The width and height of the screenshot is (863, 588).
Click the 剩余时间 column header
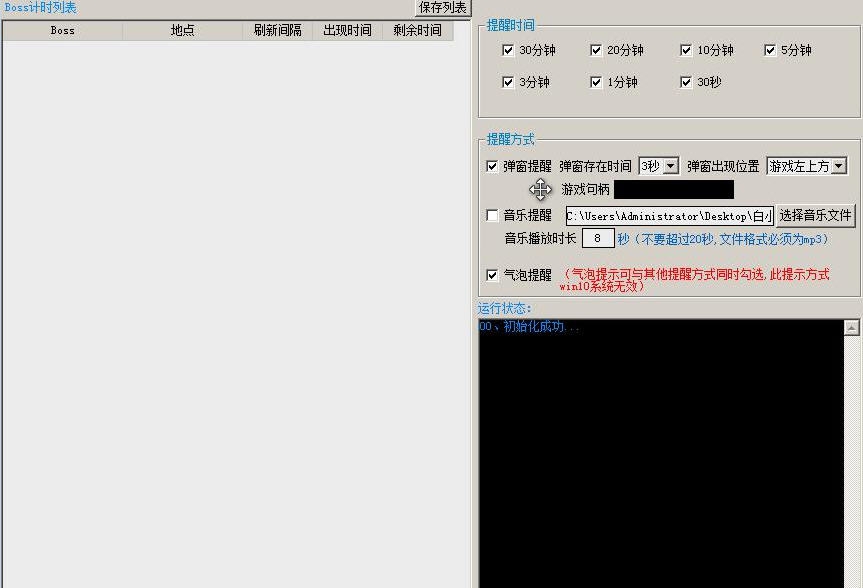point(414,30)
